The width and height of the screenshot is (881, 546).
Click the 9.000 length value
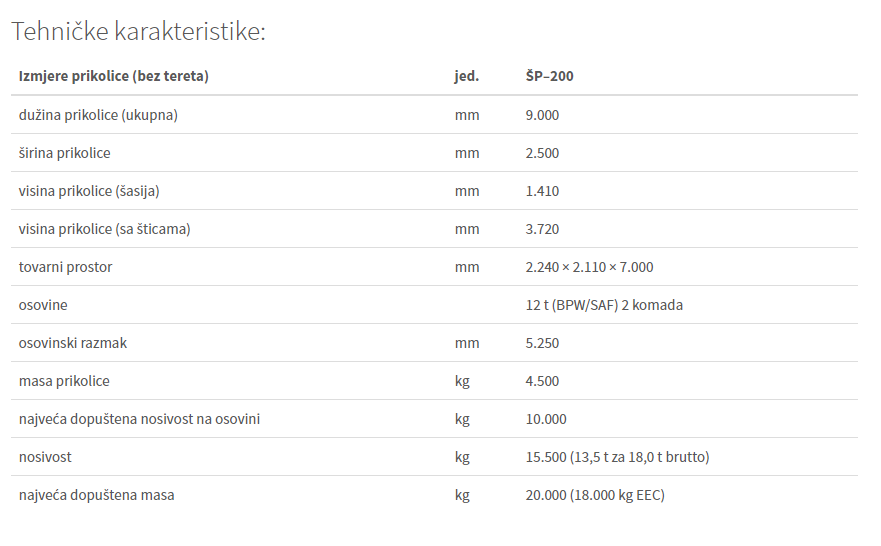tap(542, 115)
